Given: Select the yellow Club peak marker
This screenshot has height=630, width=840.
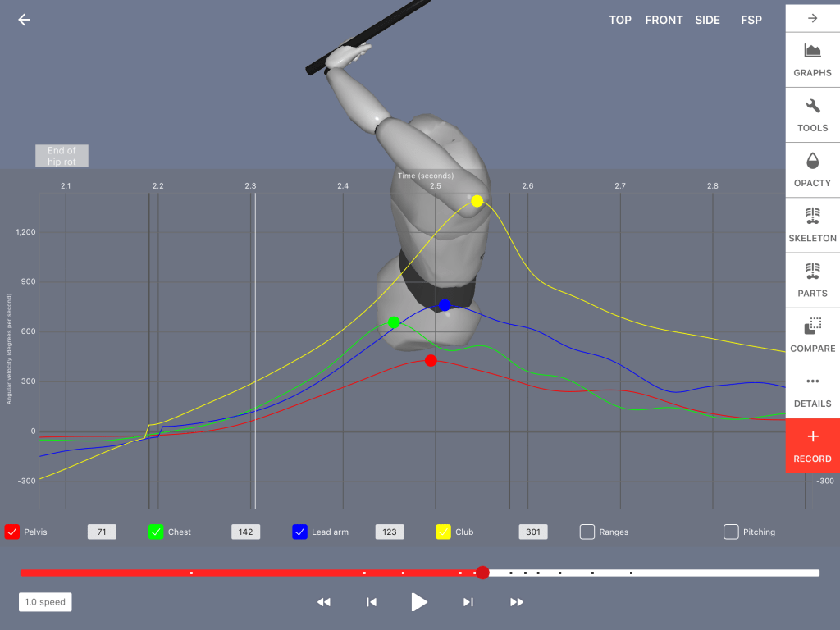Looking at the screenshot, I should click(477, 201).
